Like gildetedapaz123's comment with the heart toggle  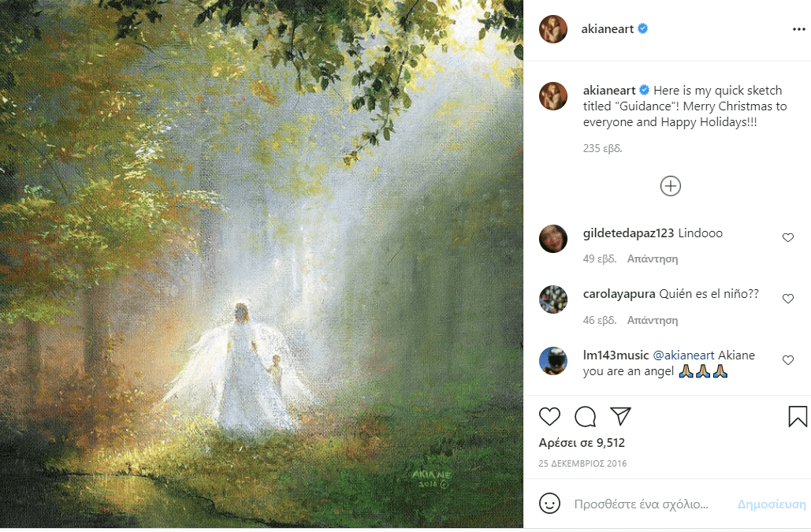click(x=788, y=237)
